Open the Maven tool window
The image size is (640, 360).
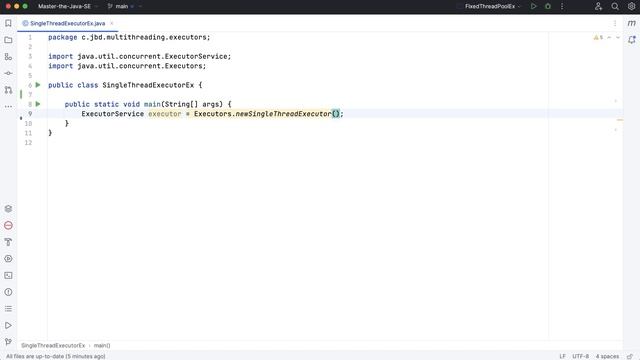(x=631, y=23)
